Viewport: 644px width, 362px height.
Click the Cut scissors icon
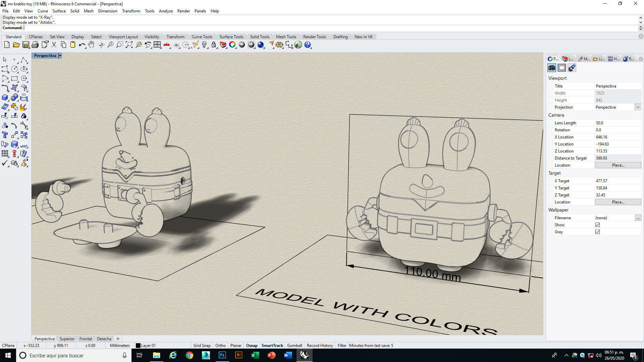(x=54, y=45)
